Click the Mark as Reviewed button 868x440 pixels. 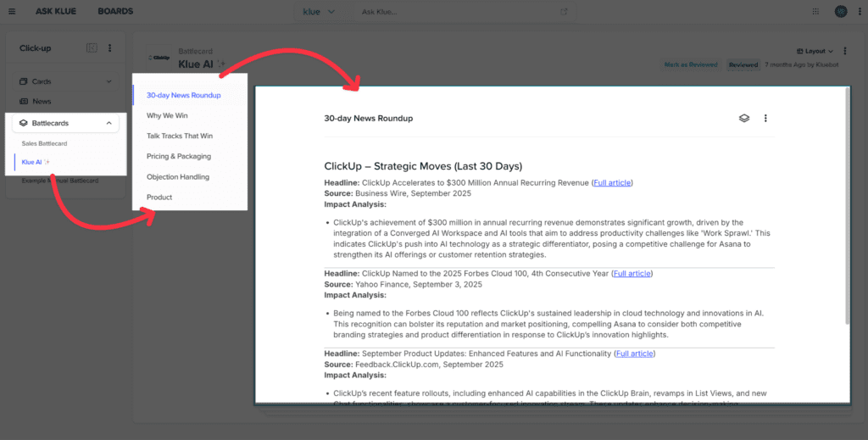pos(690,64)
